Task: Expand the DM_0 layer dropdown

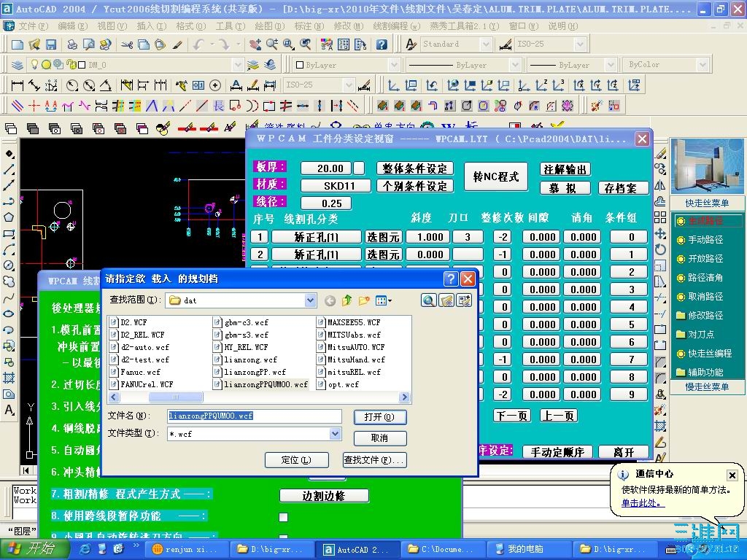Action: [238, 64]
